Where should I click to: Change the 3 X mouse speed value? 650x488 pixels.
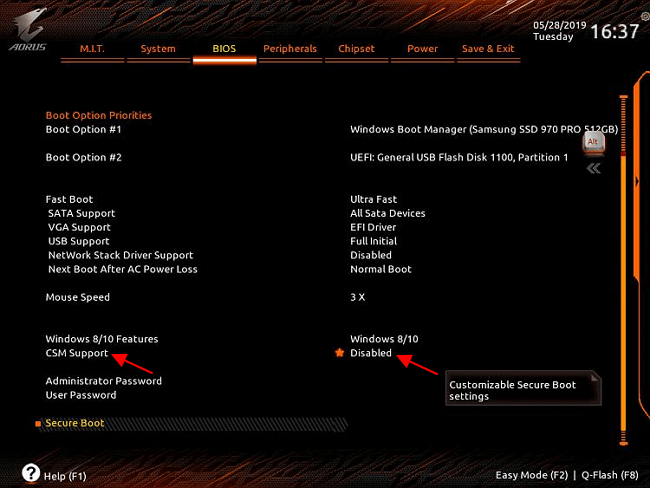click(358, 297)
